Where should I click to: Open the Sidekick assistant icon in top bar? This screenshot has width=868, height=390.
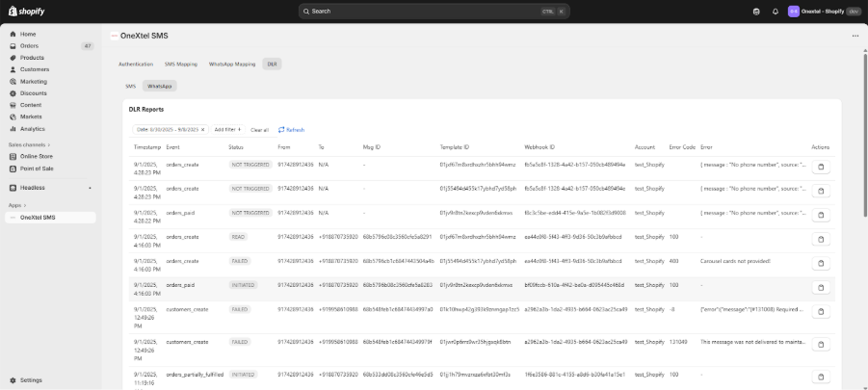[x=756, y=12]
